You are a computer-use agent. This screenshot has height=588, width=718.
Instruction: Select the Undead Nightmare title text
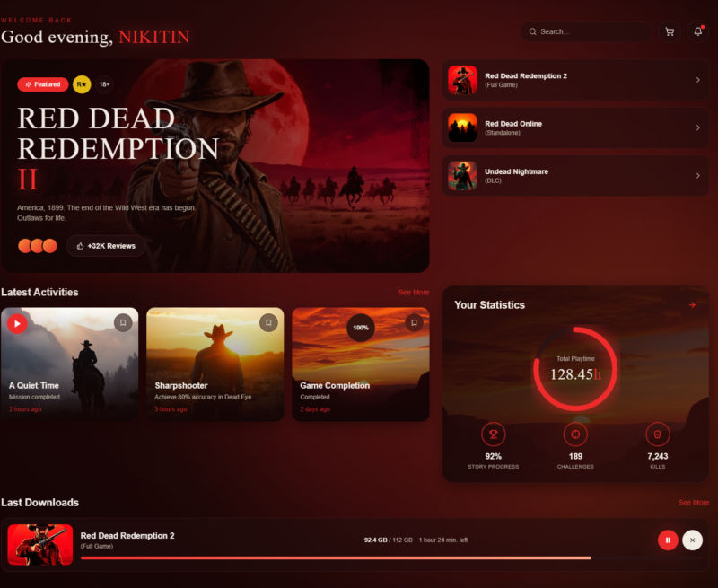[517, 171]
